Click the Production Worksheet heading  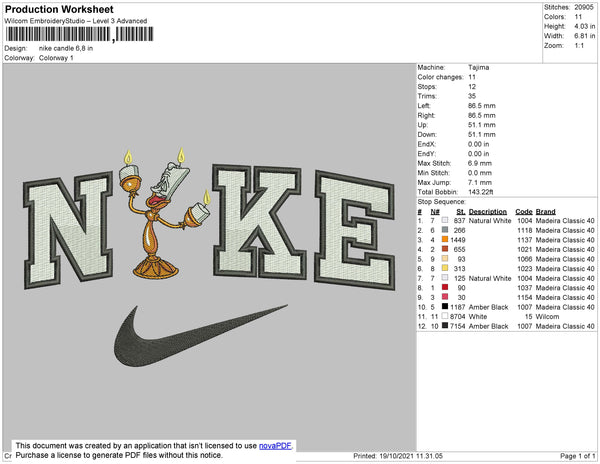(x=59, y=9)
